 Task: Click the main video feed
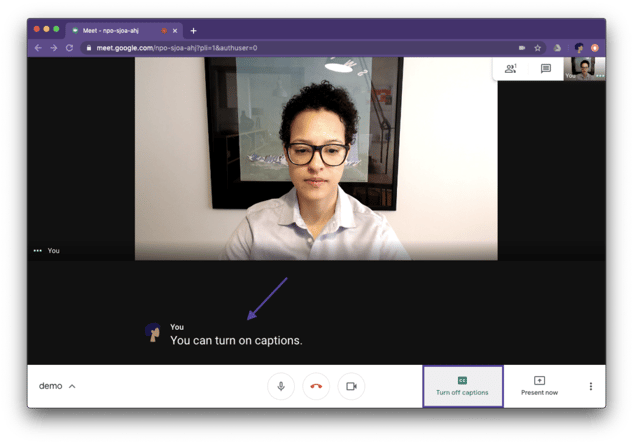coord(316,159)
